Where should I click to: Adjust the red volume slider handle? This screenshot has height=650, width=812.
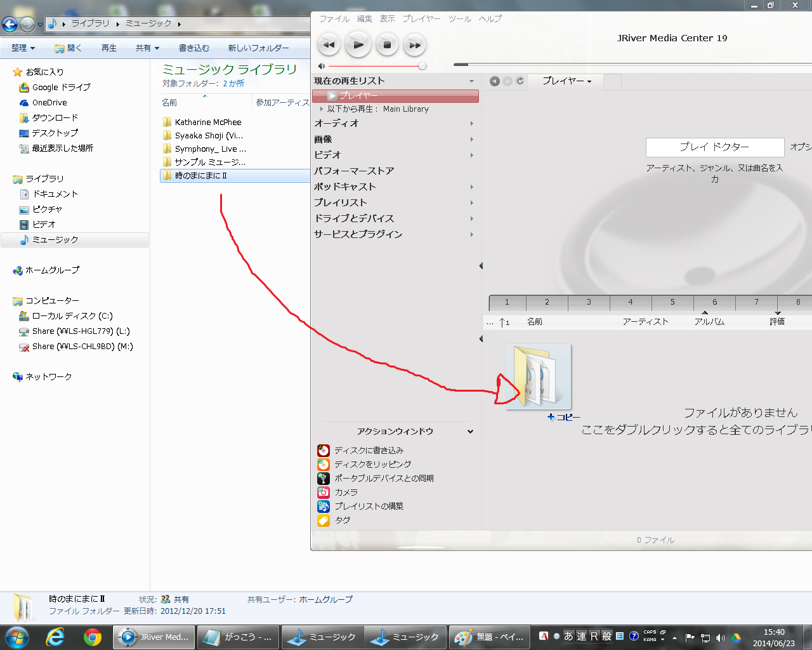(422, 66)
